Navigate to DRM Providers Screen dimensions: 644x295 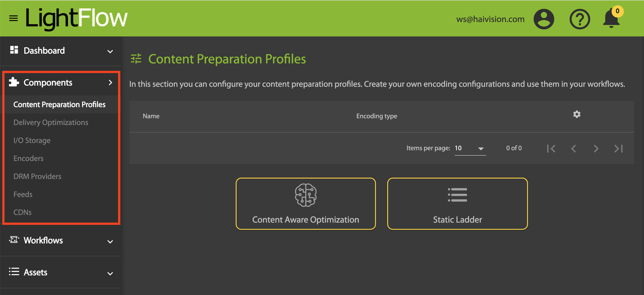pos(37,177)
